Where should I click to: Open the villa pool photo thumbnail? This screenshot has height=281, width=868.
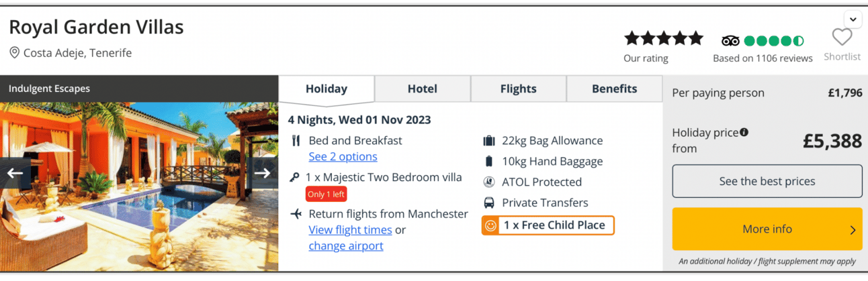(139, 186)
